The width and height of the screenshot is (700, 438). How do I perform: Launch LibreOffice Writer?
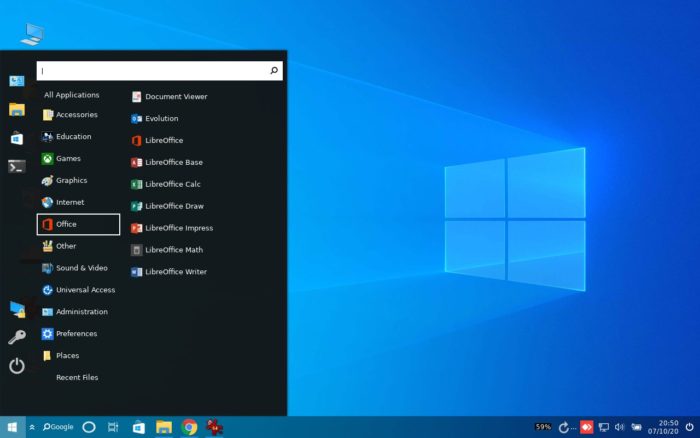click(169, 272)
